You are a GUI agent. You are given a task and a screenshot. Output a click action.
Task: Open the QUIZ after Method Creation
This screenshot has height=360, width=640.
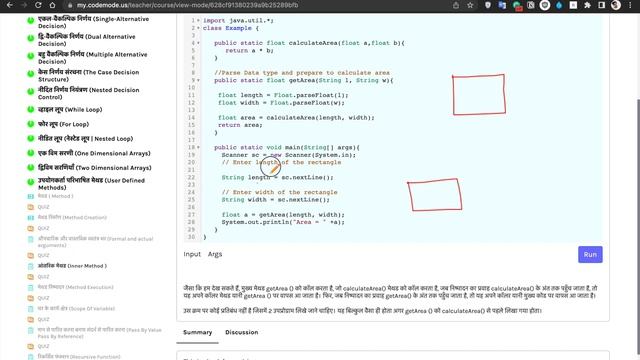(x=43, y=228)
